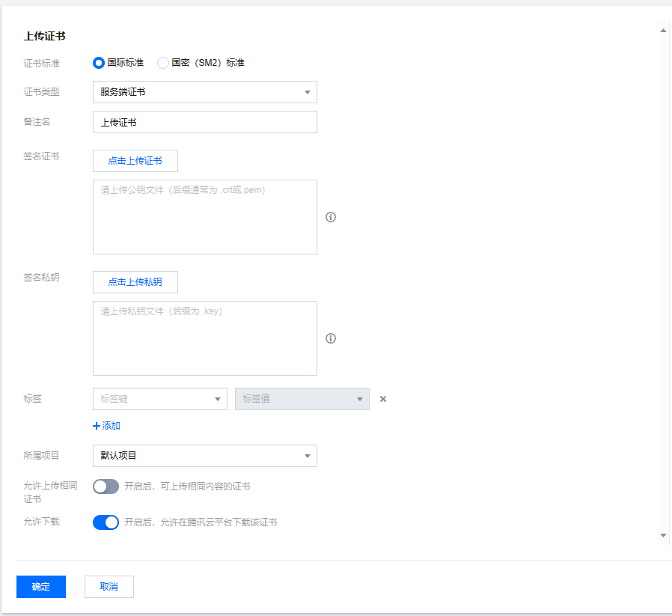
Task: Expand the 标签值 dropdown
Action: (302, 399)
